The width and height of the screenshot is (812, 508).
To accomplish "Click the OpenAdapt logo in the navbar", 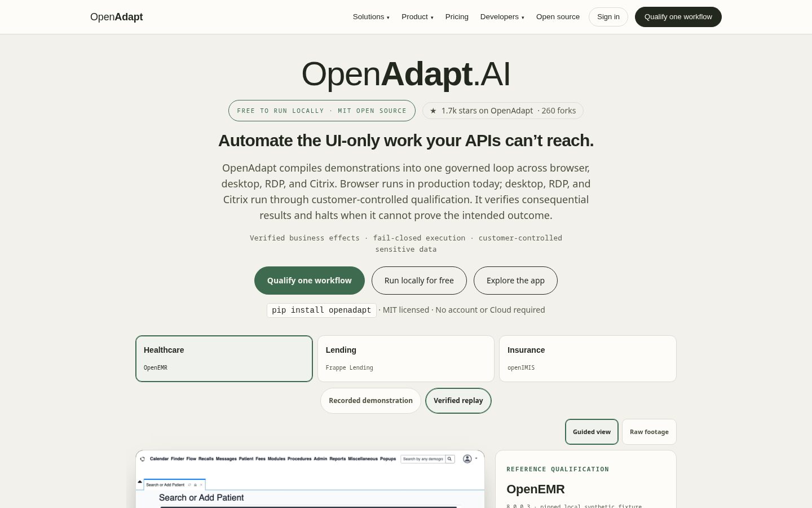I will (x=117, y=17).
